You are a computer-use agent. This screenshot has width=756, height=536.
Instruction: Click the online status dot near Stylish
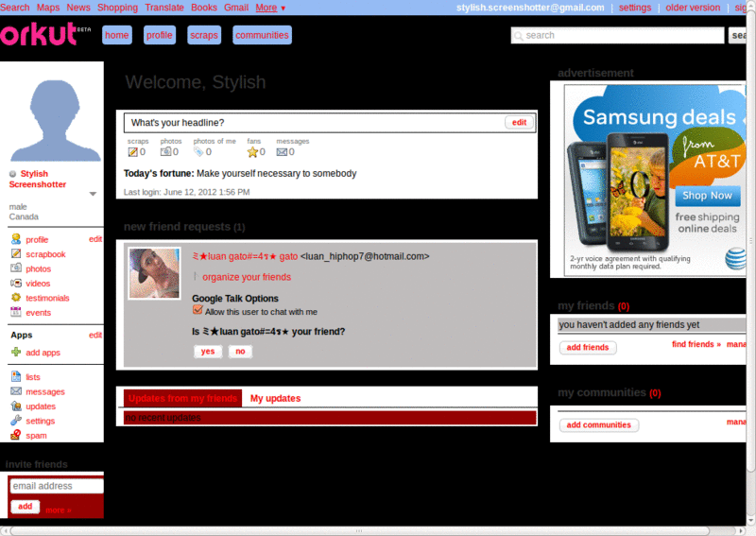coord(12,174)
